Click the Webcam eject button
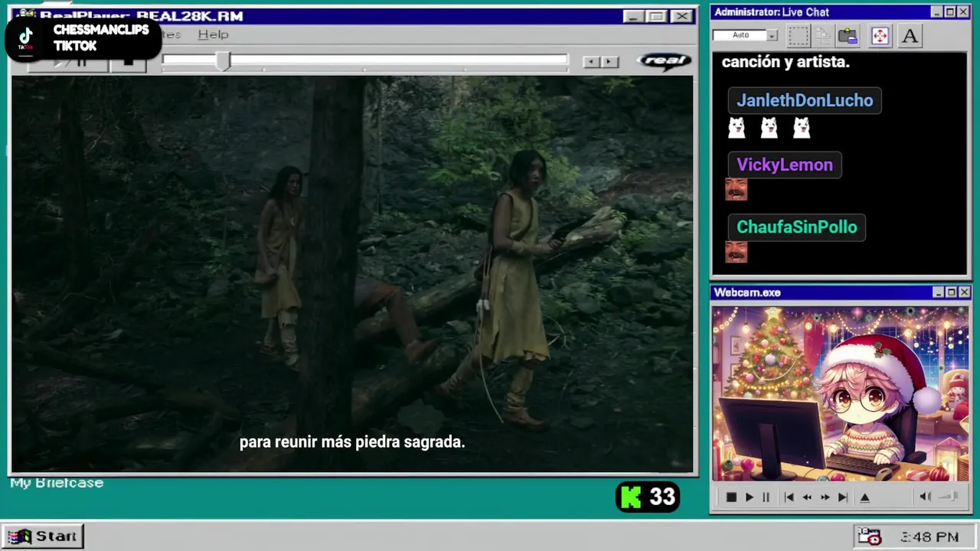Screen dimensions: 980x551 [865, 497]
